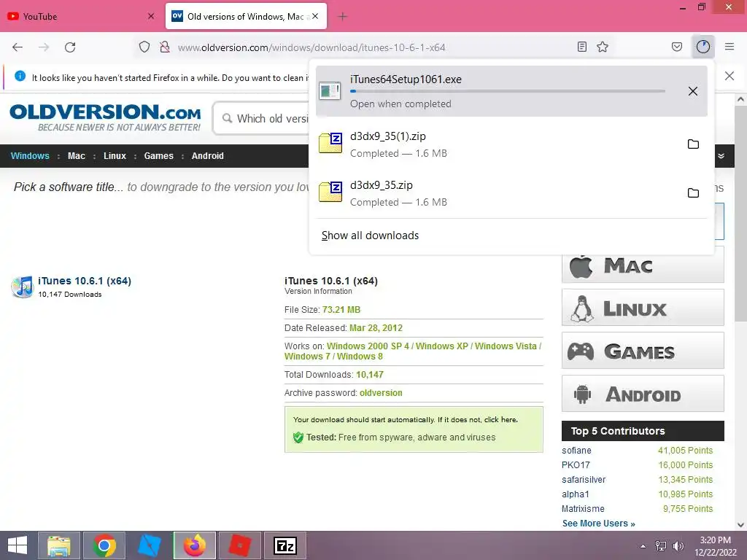
Task: Open the Games nav menu item
Action: 158,156
